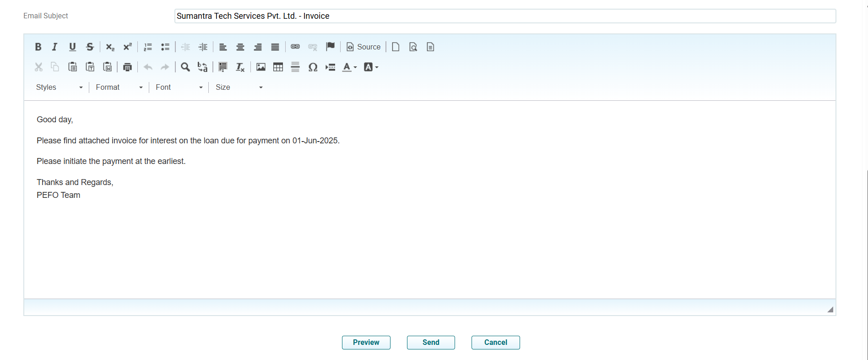Click the remove format icon

[x=240, y=67]
